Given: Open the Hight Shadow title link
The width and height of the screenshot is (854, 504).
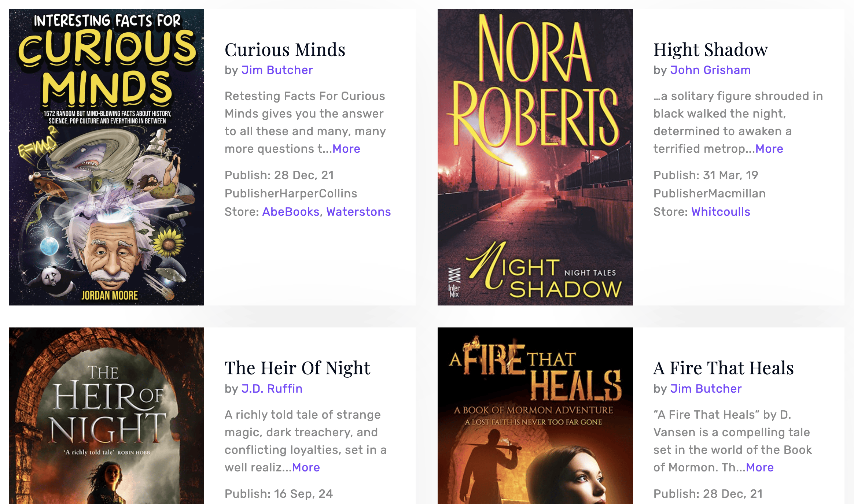Looking at the screenshot, I should tap(710, 49).
